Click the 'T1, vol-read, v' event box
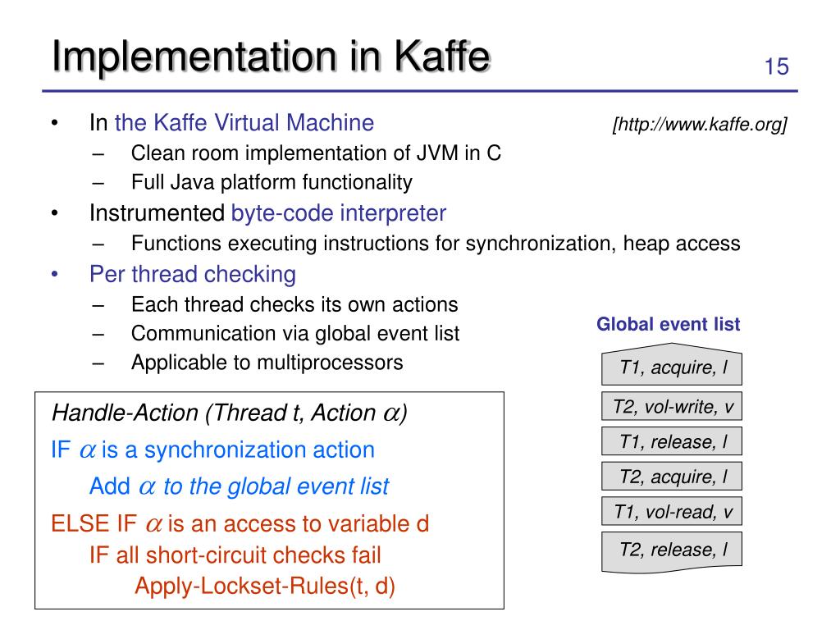This screenshot has height=630, width=840. [672, 512]
